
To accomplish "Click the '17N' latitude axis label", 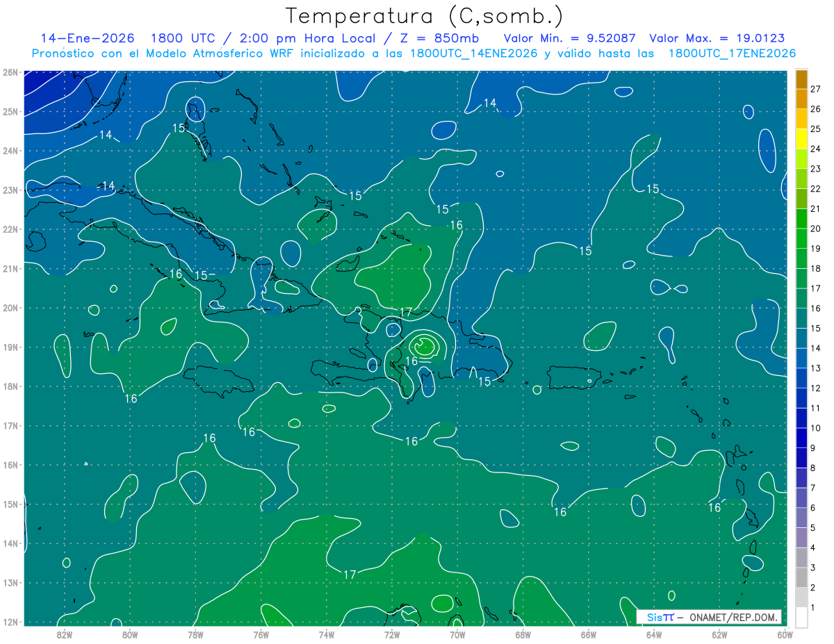I will (10, 425).
